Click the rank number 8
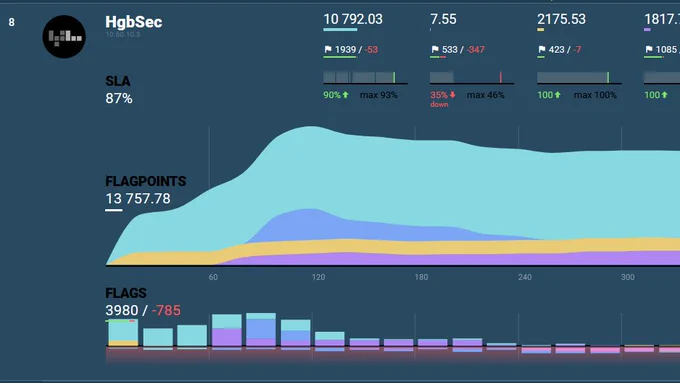680x383 pixels. click(12, 22)
